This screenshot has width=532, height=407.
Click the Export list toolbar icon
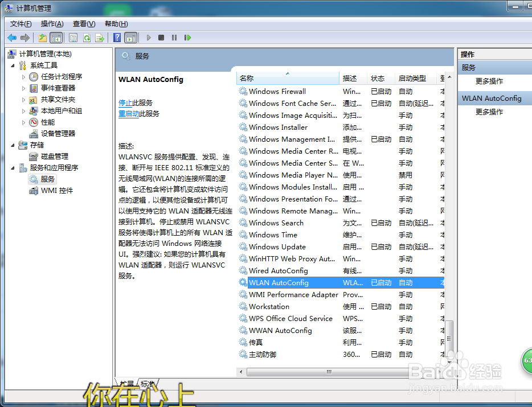(x=100, y=38)
